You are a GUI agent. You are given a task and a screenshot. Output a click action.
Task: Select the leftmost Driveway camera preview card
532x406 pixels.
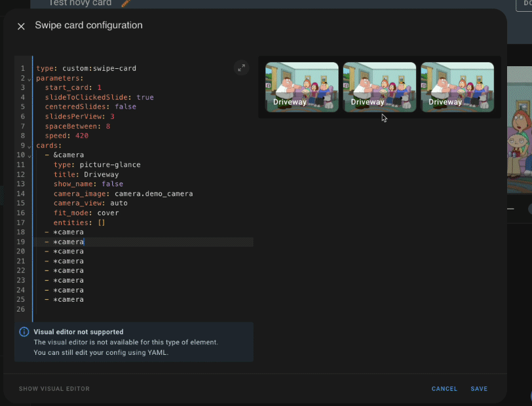[301, 87]
